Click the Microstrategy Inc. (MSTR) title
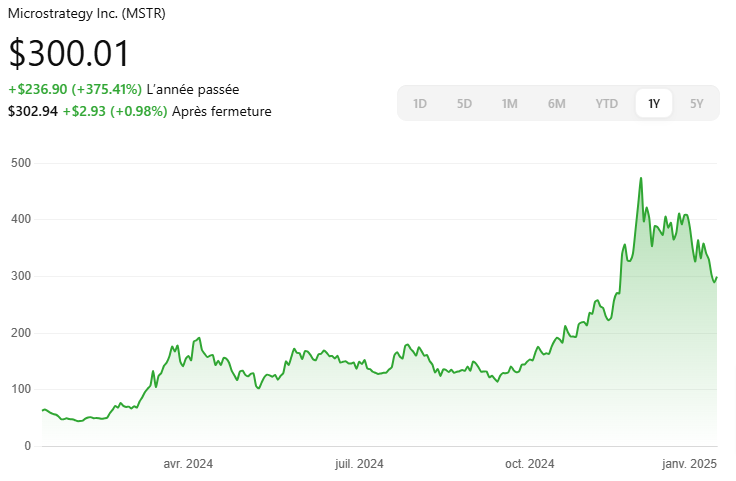The width and height of the screenshot is (736, 481). 87,14
